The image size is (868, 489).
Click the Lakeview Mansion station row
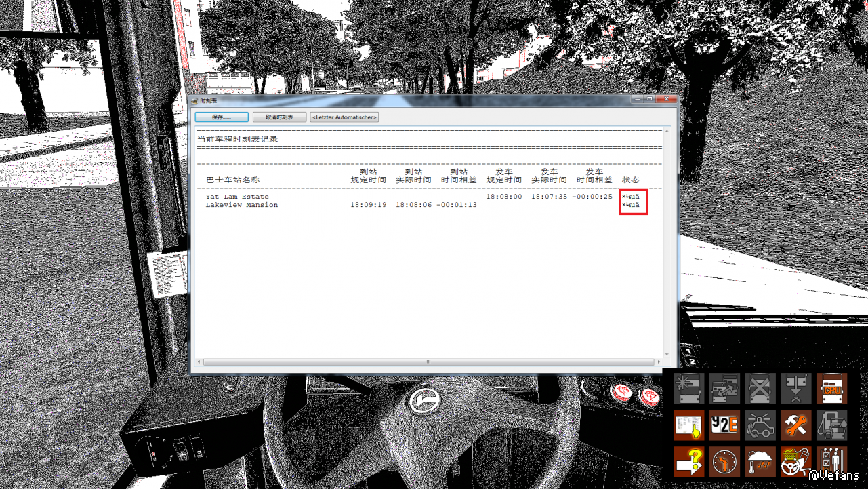421,205
